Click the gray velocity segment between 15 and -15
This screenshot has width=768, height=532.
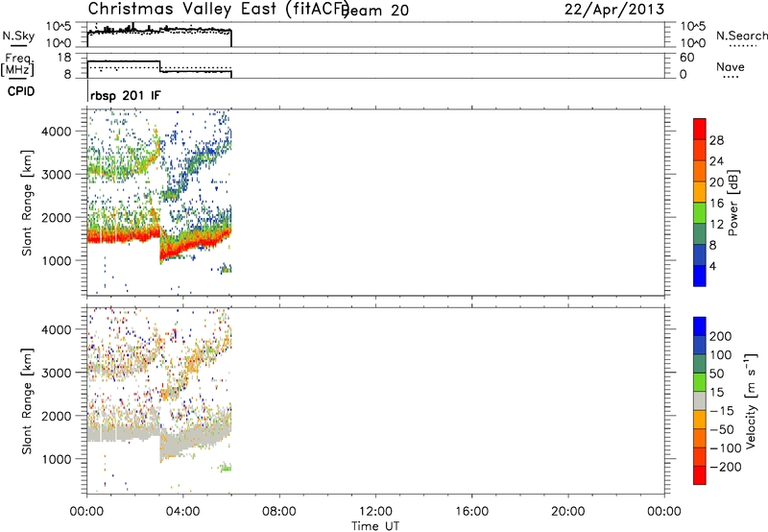[x=700, y=400]
